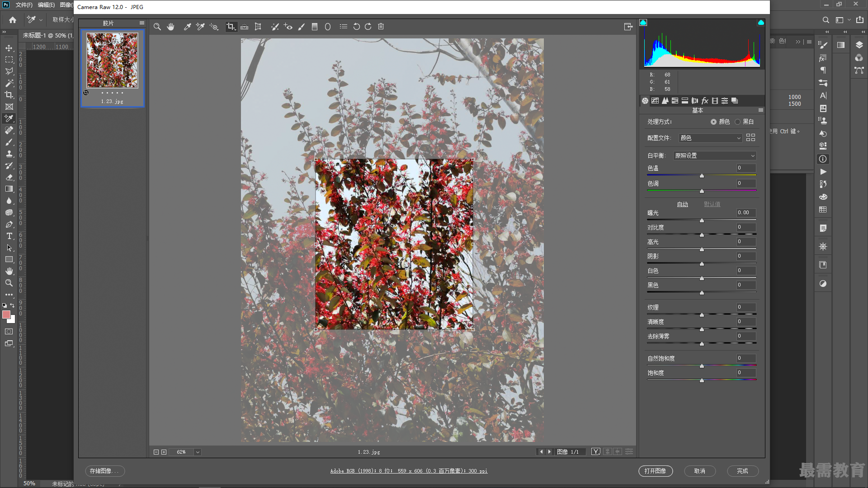This screenshot has width=868, height=488.
Task: Select the White Balance eyedropper tool
Action: [x=187, y=27]
